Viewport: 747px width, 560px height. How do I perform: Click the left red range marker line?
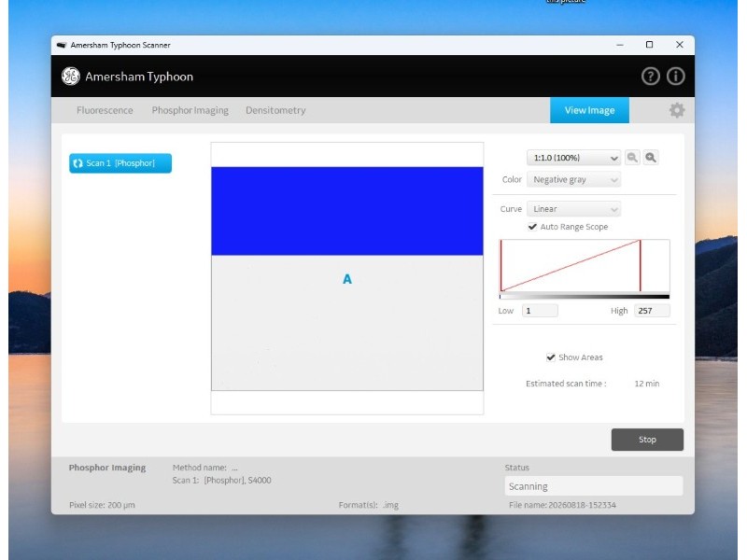tap(500, 265)
